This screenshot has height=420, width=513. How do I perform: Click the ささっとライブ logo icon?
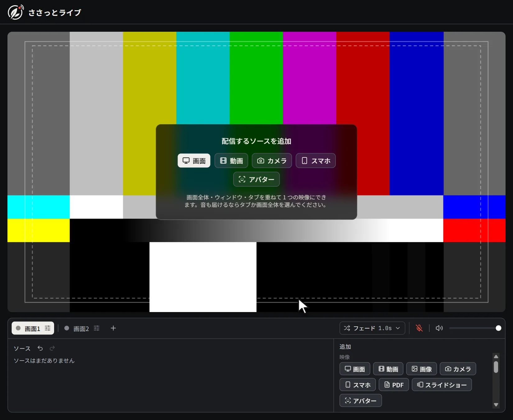click(x=16, y=12)
